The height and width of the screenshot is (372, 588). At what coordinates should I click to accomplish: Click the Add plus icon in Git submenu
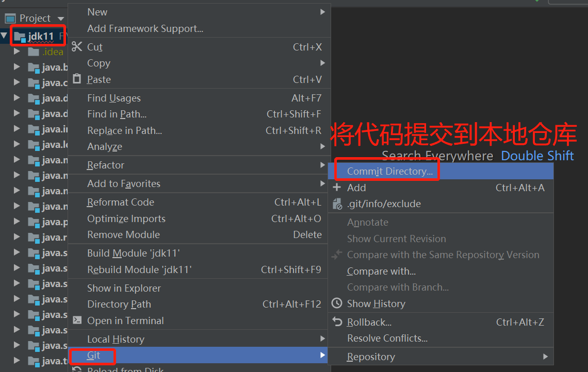[337, 188]
